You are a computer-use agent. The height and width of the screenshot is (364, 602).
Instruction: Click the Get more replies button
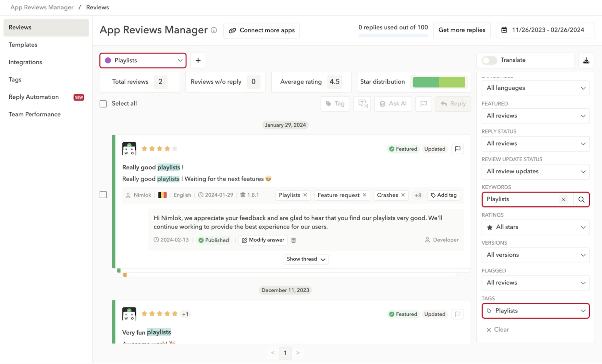point(462,30)
